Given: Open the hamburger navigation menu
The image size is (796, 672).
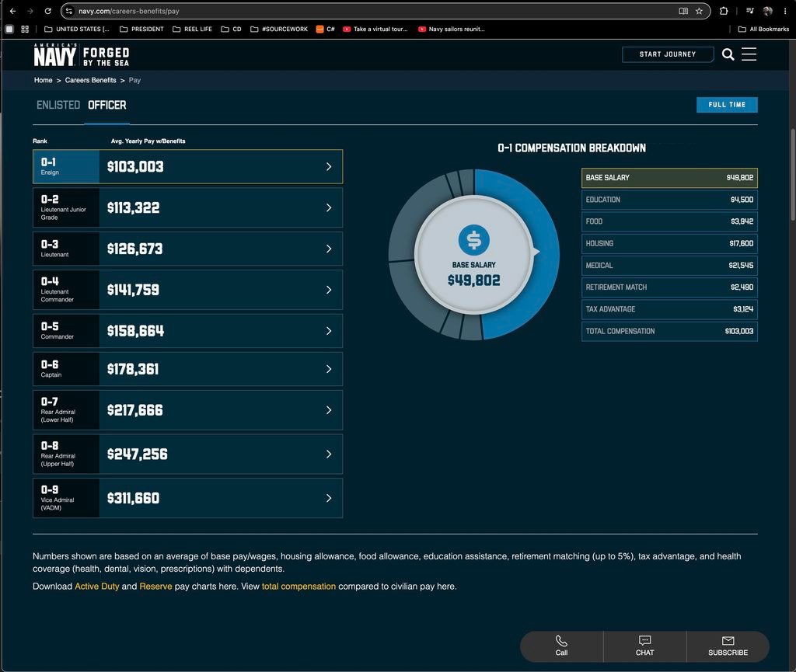Looking at the screenshot, I should tap(749, 54).
